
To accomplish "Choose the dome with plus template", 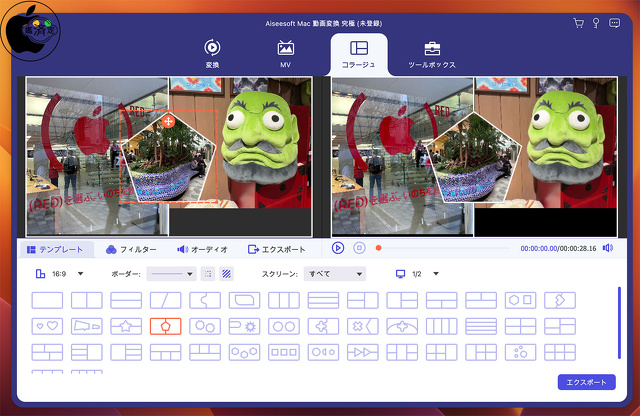I will click(x=402, y=326).
